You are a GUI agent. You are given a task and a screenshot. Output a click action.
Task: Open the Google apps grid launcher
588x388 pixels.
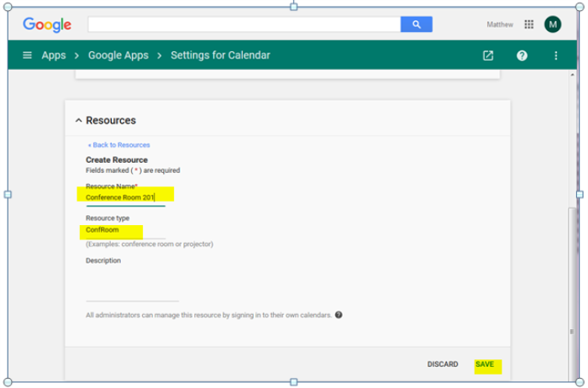click(528, 24)
